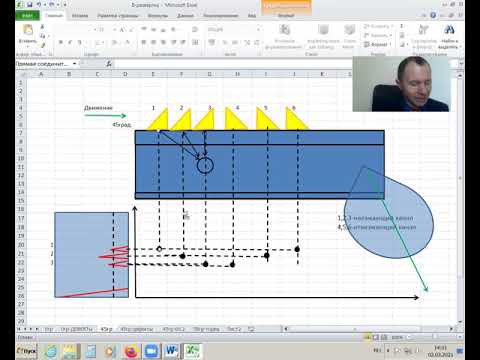
Task: Open the Вид ribbon tab
Action: click(252, 16)
